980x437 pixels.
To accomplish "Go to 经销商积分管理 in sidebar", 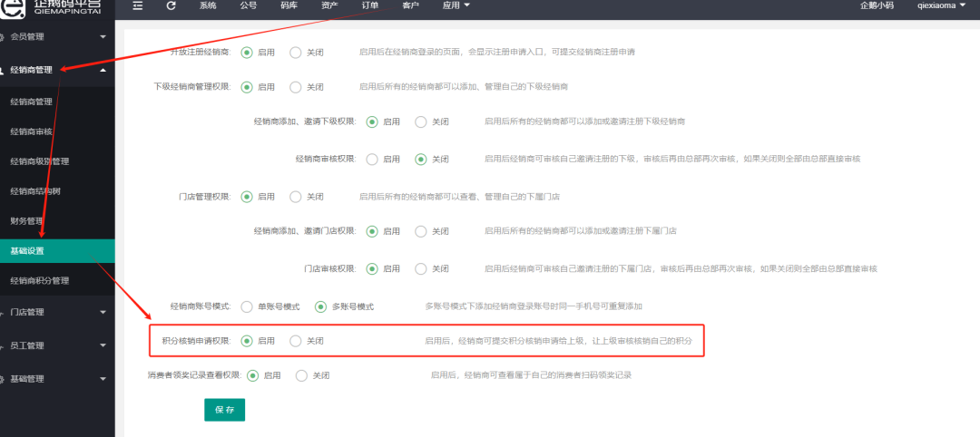I will pos(39,281).
